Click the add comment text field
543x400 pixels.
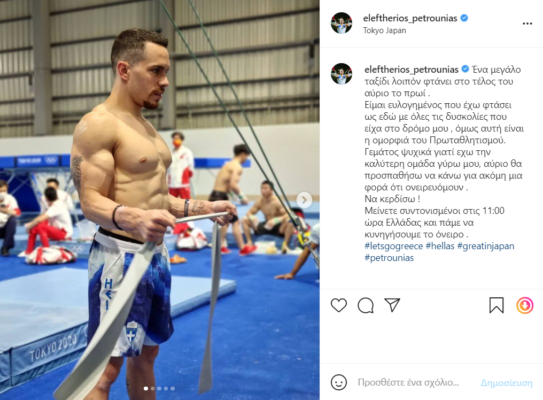(408, 382)
